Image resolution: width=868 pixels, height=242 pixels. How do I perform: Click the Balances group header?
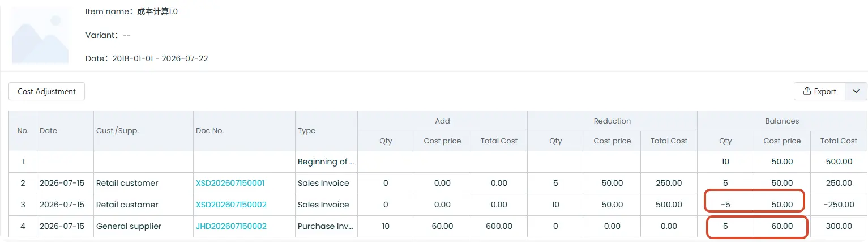pyautogui.click(x=782, y=121)
